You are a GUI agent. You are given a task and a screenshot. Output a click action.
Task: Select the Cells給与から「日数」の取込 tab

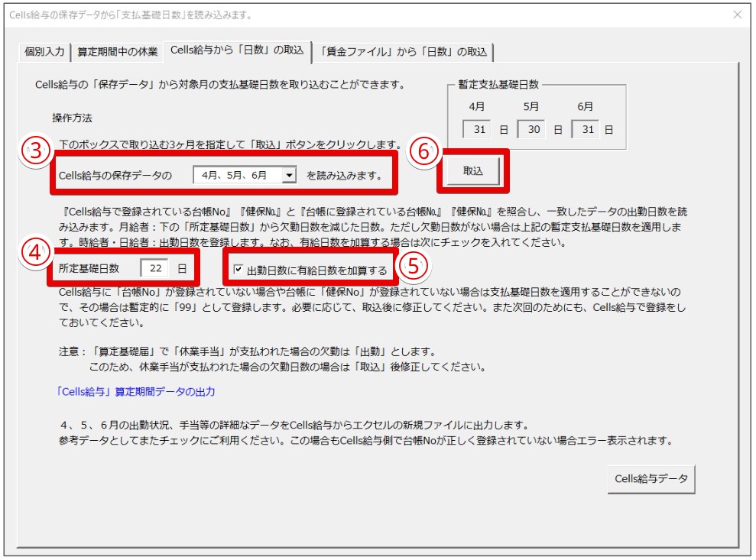(x=237, y=50)
